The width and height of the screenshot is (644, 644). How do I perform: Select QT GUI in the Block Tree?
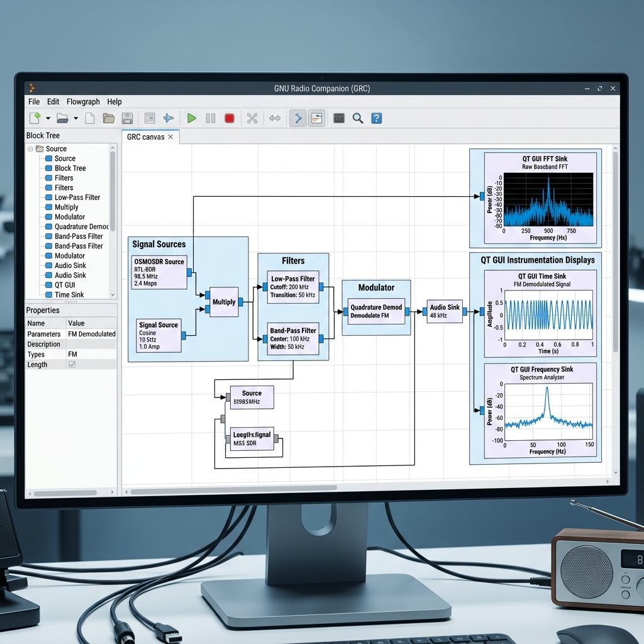pyautogui.click(x=65, y=285)
